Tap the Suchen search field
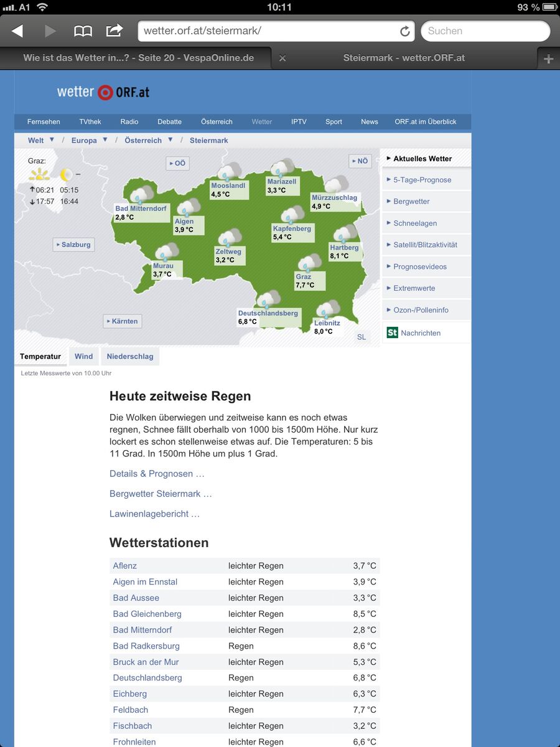The image size is (560, 747). tap(485, 31)
